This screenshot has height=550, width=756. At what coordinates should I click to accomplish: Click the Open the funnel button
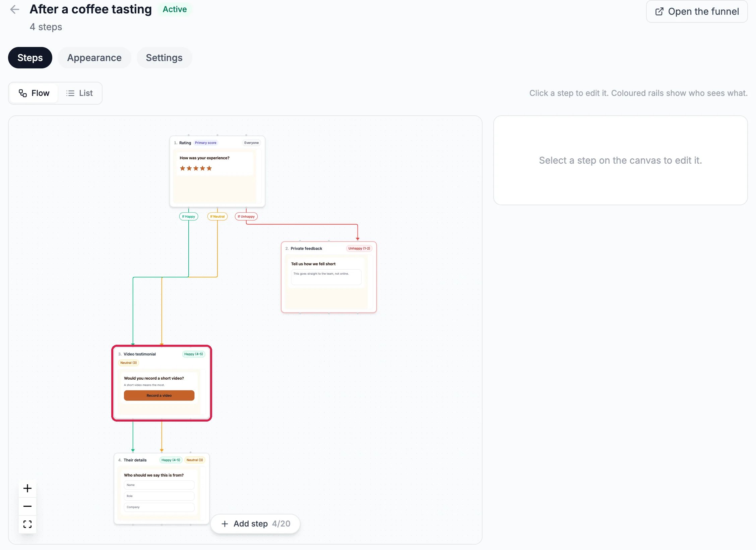(697, 11)
